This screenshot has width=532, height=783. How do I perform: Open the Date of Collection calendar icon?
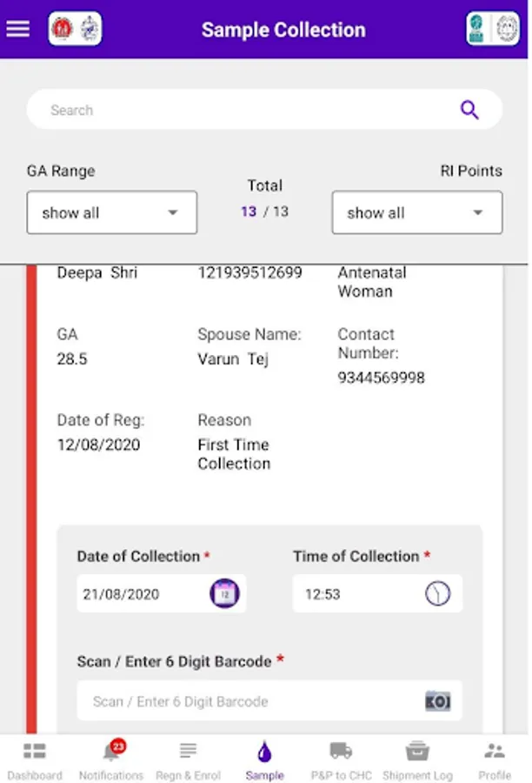tap(224, 594)
